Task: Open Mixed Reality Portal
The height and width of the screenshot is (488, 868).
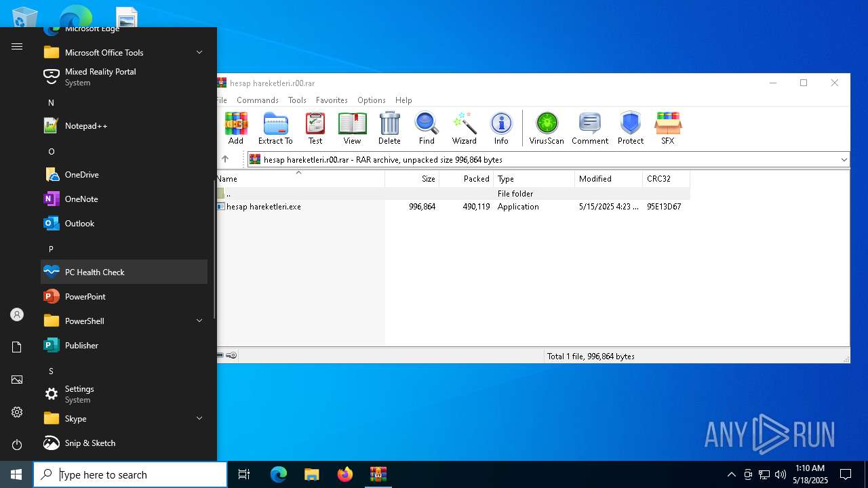Action: click(124, 77)
